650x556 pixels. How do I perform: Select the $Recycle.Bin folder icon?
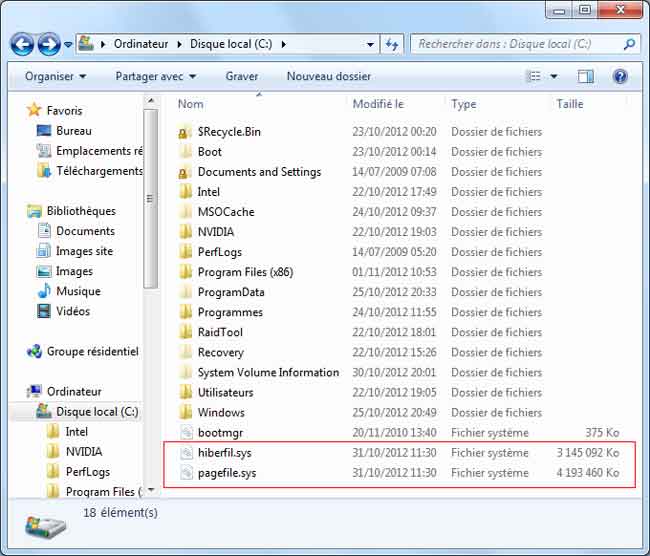coord(185,132)
